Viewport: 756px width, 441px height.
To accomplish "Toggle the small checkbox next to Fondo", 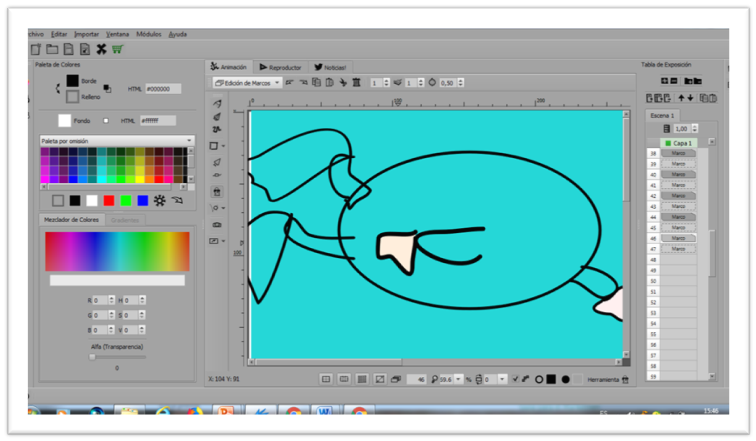I will coord(106,120).
